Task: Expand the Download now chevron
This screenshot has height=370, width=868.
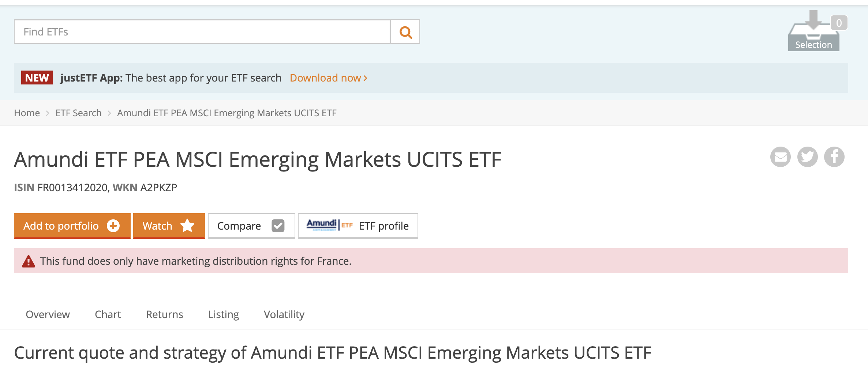Action: [x=365, y=78]
